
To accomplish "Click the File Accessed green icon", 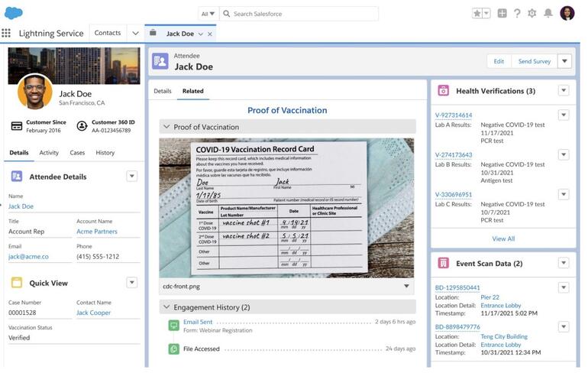I will pos(173,349).
